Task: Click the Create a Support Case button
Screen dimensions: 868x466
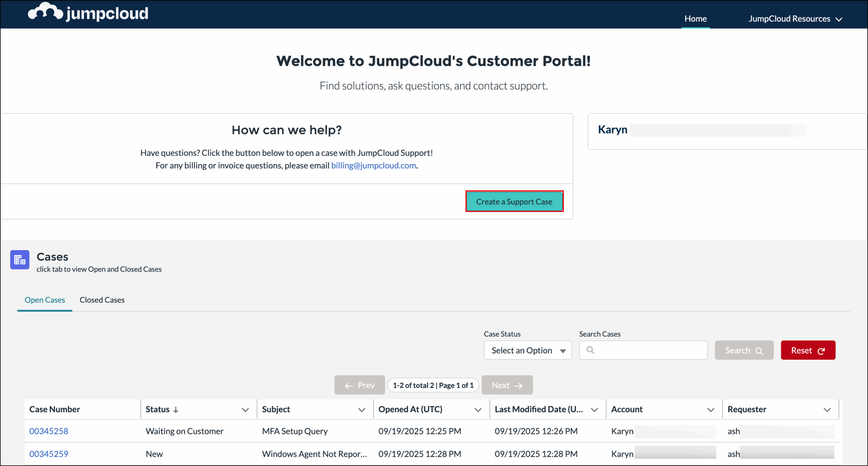Action: (x=514, y=201)
